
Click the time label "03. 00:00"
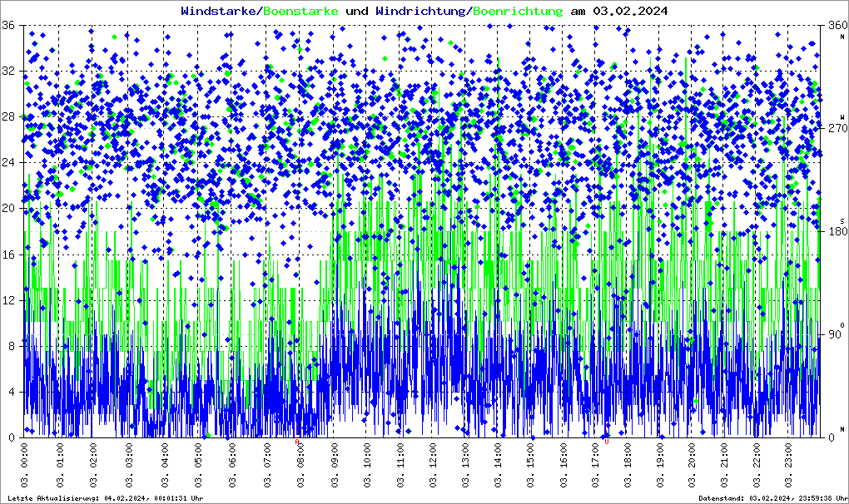click(x=25, y=465)
